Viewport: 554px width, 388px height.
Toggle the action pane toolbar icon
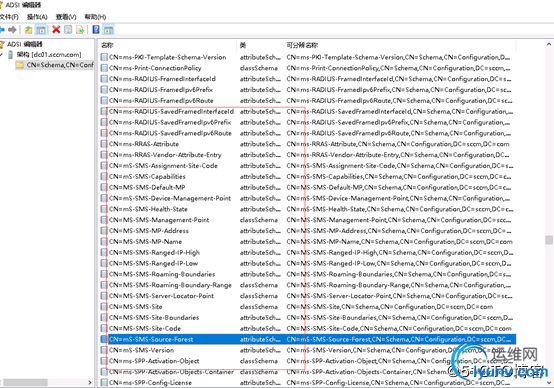tap(108, 30)
